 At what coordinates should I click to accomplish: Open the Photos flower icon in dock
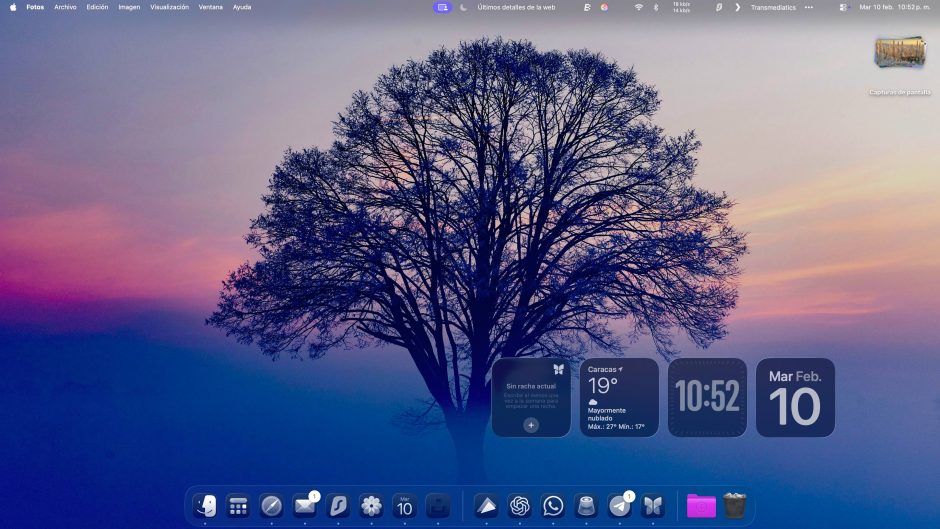(x=371, y=506)
